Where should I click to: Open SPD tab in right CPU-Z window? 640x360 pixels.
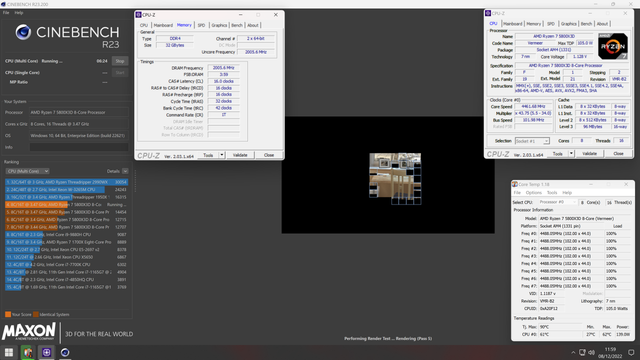pos(551,24)
